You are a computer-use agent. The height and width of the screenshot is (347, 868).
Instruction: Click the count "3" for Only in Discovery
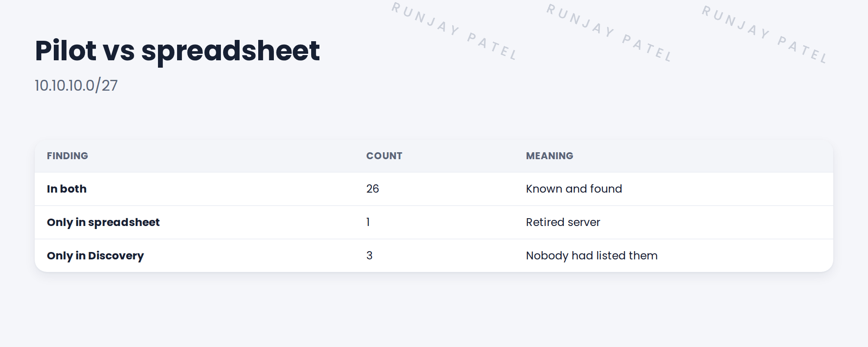[369, 255]
